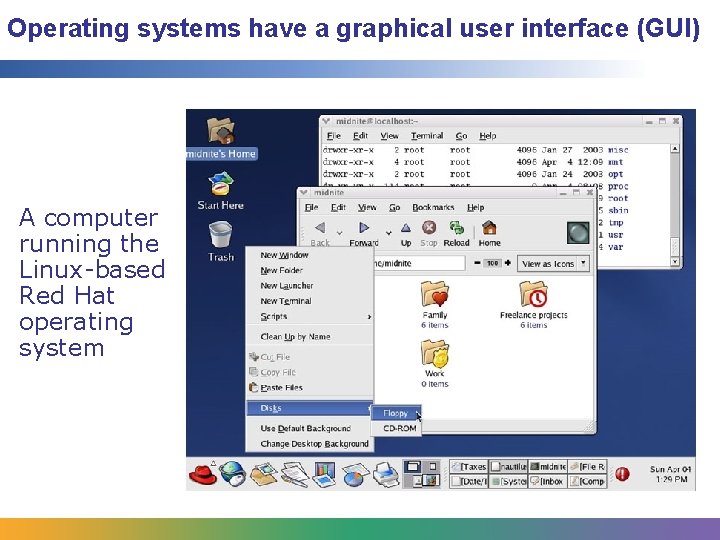720x540 pixels.
Task: Expand the Scripts submenu
Action: coord(310,316)
